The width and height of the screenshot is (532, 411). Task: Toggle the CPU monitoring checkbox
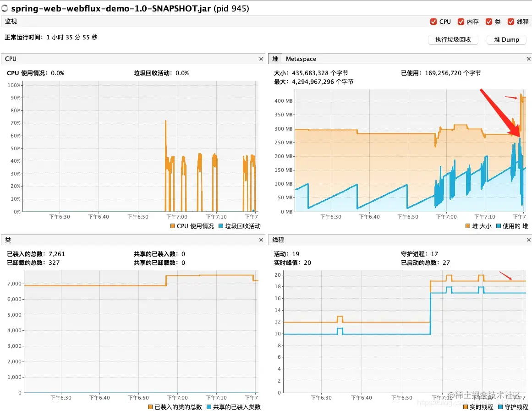433,22
